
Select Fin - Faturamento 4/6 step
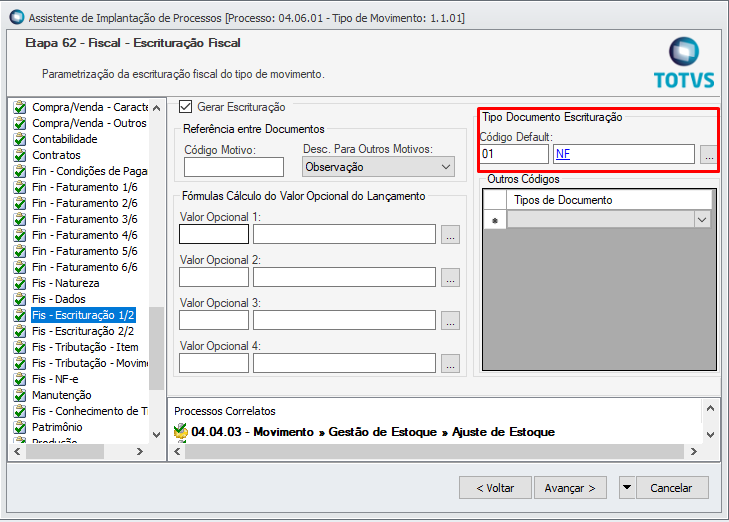85,235
